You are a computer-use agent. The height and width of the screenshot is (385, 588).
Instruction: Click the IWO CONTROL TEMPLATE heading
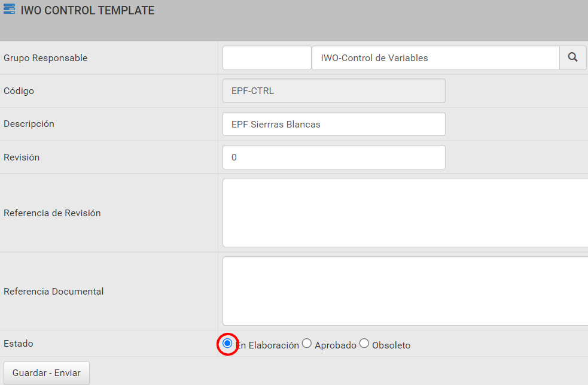87,11
